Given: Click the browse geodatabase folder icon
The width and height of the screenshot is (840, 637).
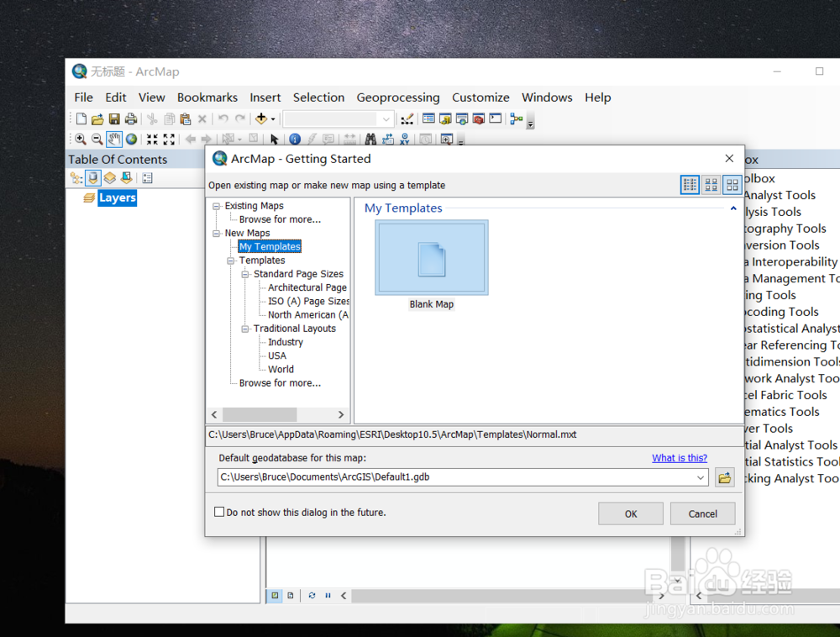Looking at the screenshot, I should [724, 477].
